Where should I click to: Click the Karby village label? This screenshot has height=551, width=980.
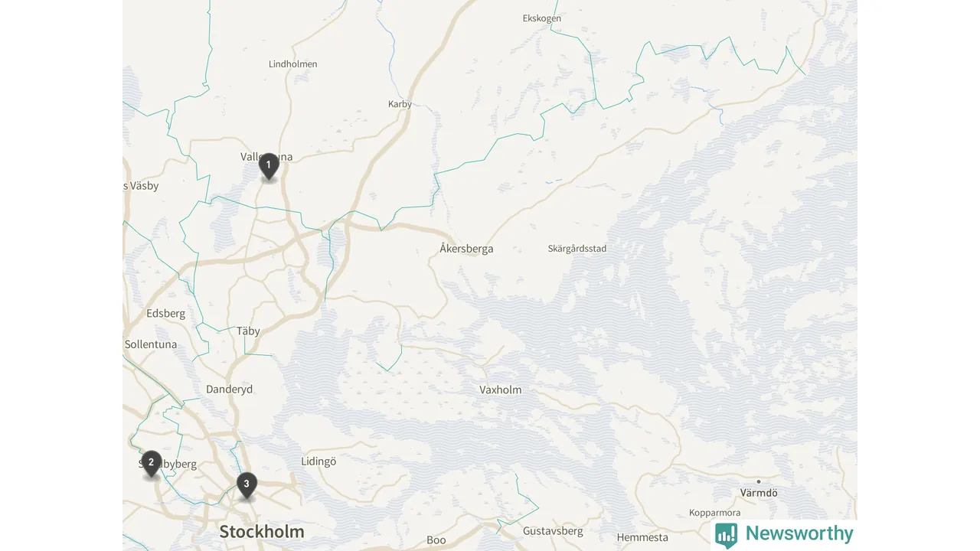pos(400,104)
